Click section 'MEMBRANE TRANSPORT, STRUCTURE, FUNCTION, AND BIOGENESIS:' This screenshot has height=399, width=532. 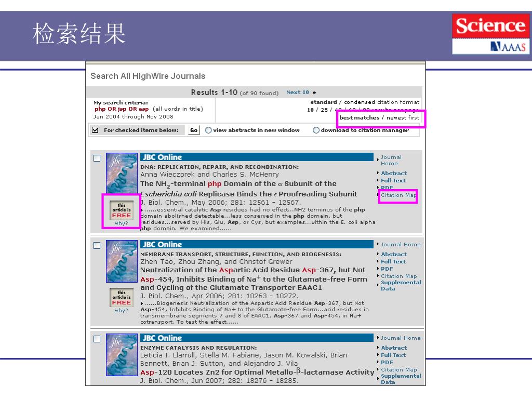pyautogui.click(x=241, y=254)
